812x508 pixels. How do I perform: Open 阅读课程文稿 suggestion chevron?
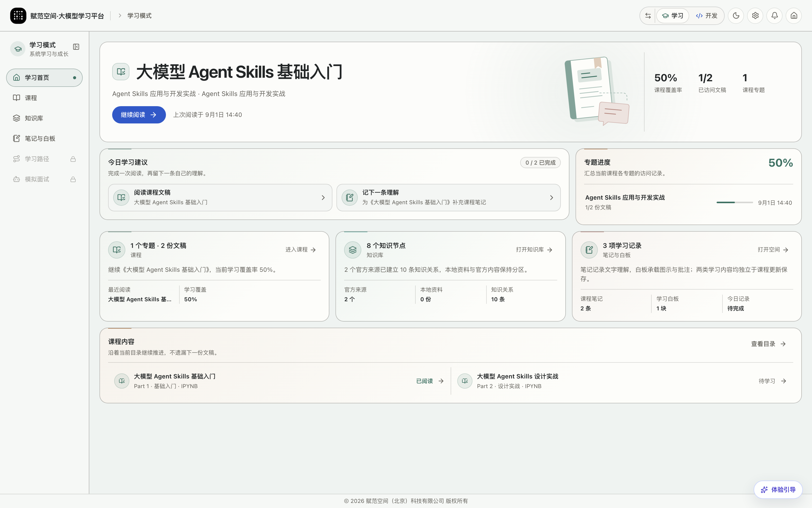pyautogui.click(x=323, y=198)
